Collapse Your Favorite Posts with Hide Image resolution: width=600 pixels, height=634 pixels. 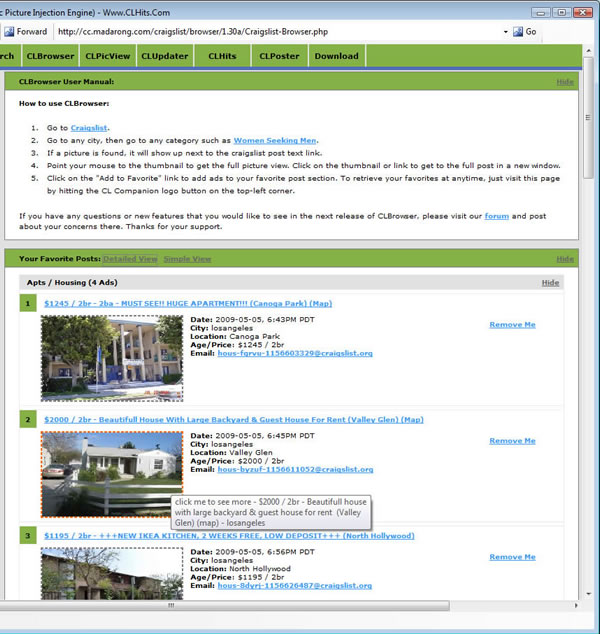[x=565, y=259]
